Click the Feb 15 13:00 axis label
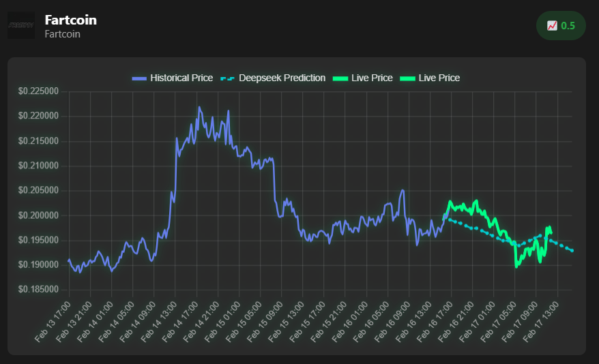599x364 pixels. click(286, 322)
